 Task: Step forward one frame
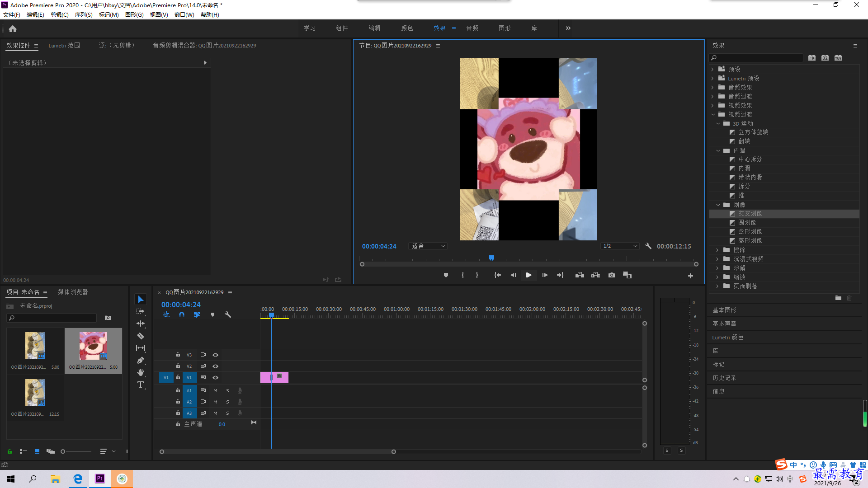pos(545,275)
